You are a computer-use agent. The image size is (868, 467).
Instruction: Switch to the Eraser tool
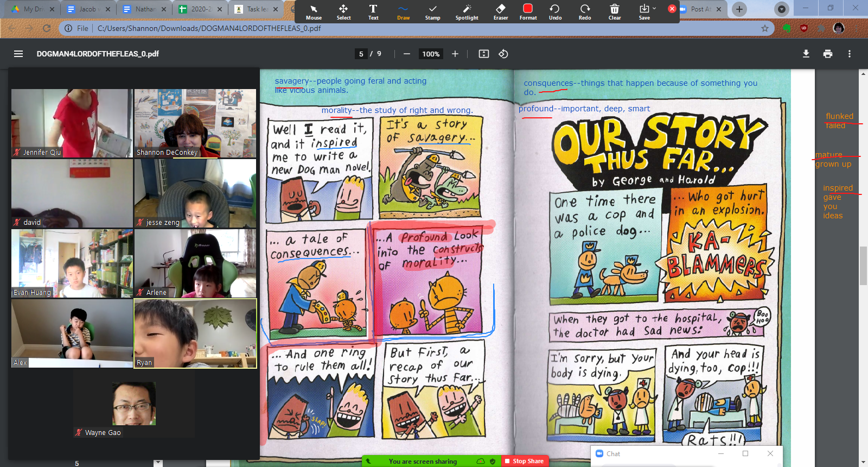click(x=501, y=12)
